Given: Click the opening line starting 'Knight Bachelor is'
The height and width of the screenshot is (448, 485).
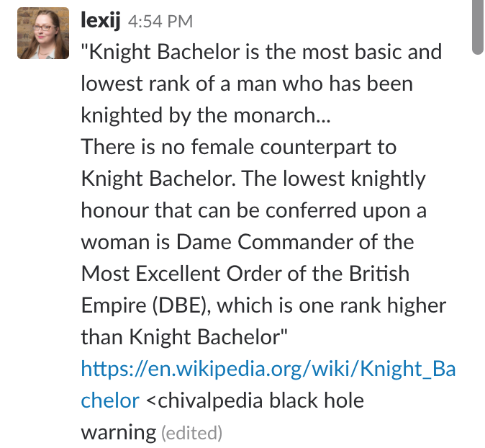Looking at the screenshot, I should (261, 52).
